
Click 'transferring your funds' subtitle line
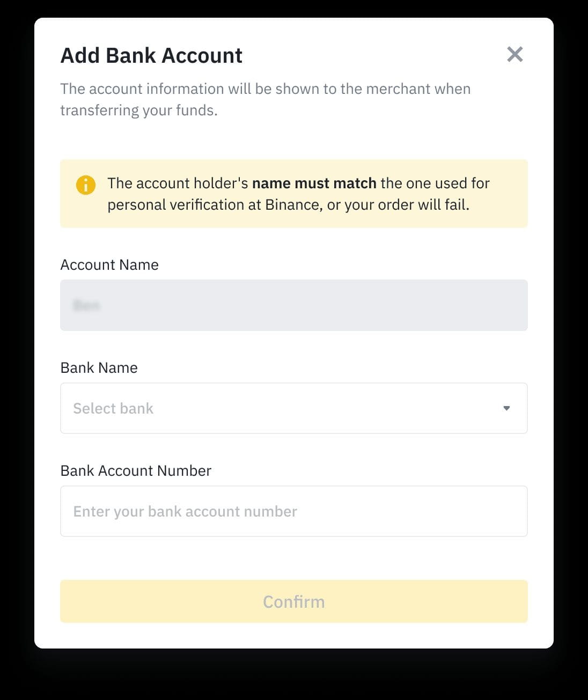[x=139, y=110]
